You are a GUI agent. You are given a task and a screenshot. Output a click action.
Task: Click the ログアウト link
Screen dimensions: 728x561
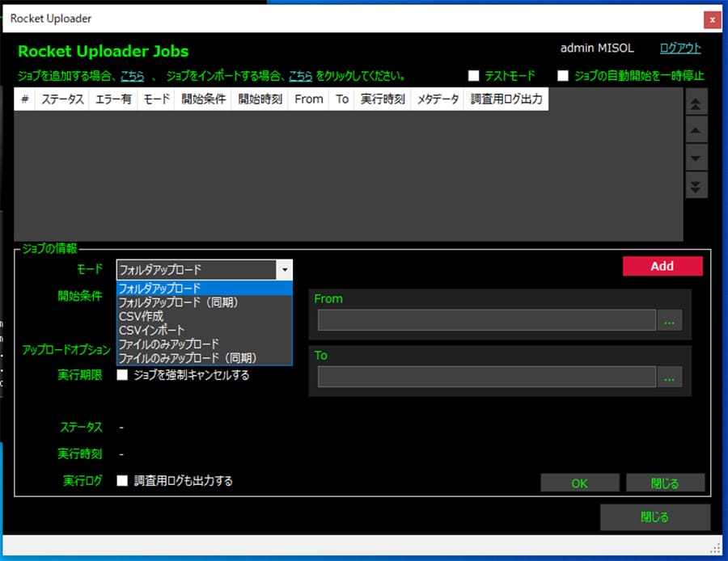pyautogui.click(x=680, y=49)
